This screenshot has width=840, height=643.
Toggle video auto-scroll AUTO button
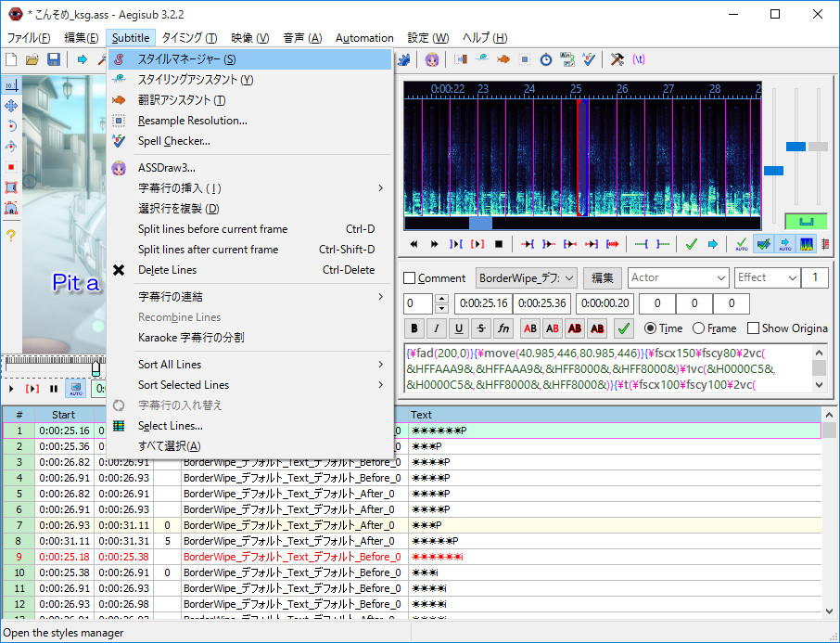click(x=75, y=389)
